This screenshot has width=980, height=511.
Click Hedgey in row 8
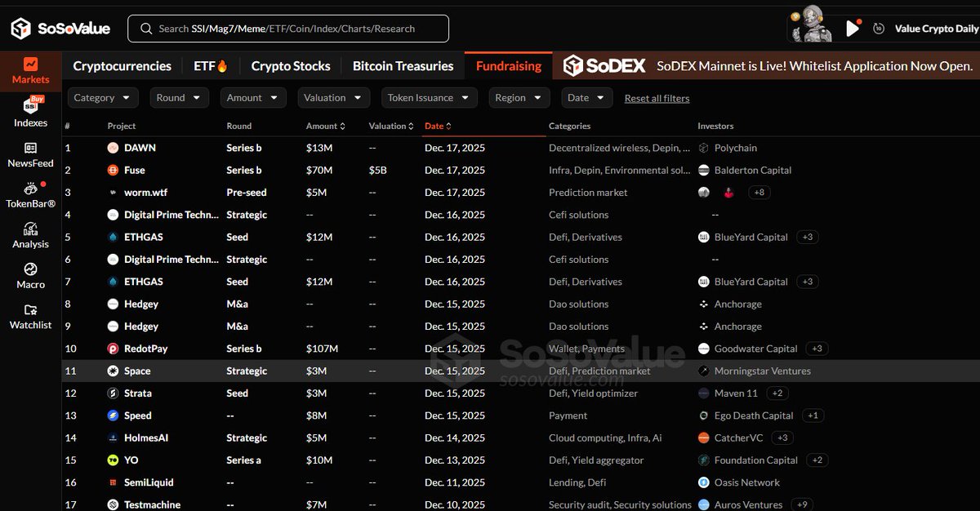point(141,304)
